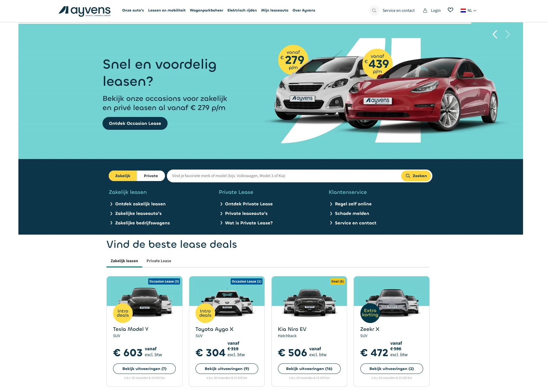Viewport: 548px width, 392px height.
Task: Go to next carousel slide arrow
Action: pos(508,35)
